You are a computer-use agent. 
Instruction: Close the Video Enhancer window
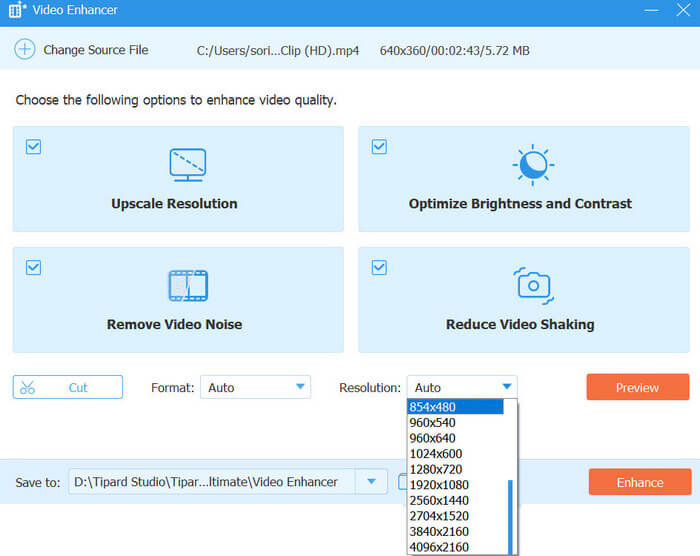click(x=683, y=10)
